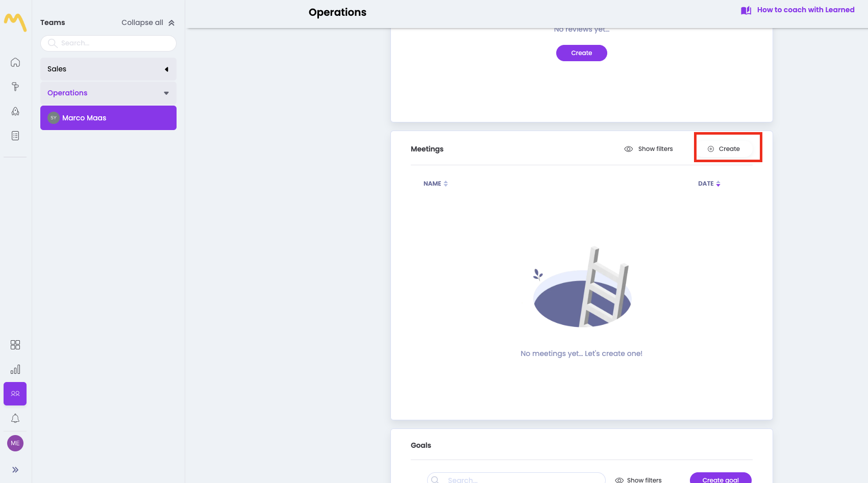Image resolution: width=868 pixels, height=483 pixels.
Task: Click the ME profile avatar
Action: coord(15,443)
